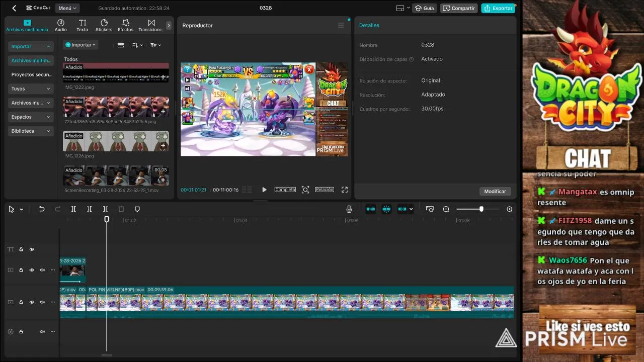Redo the last edit
This screenshot has height=362, width=644.
[57, 209]
